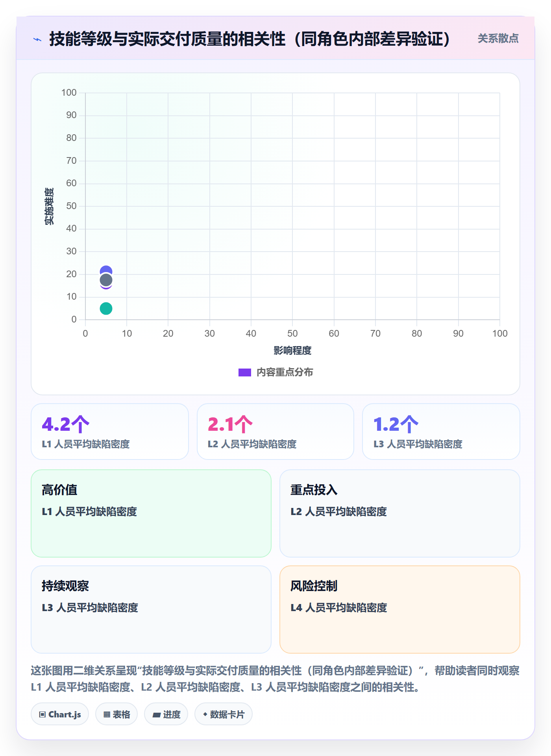
Task: Click the y-axis tick label 70
Action: pos(71,161)
